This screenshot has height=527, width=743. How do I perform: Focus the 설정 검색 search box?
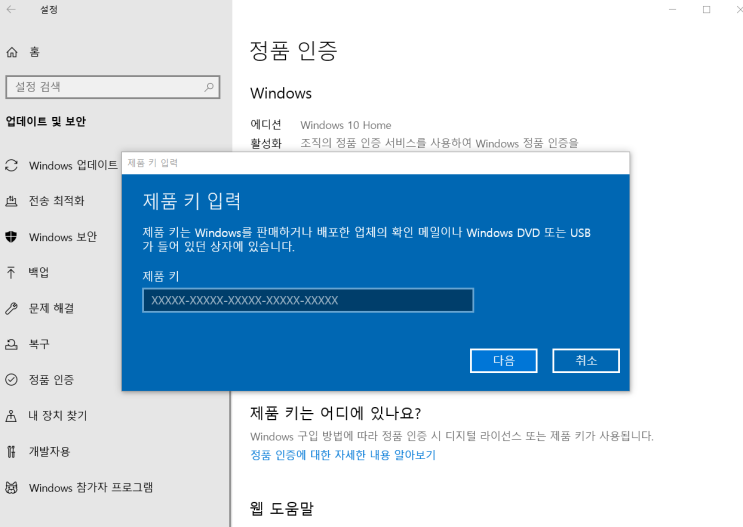113,87
